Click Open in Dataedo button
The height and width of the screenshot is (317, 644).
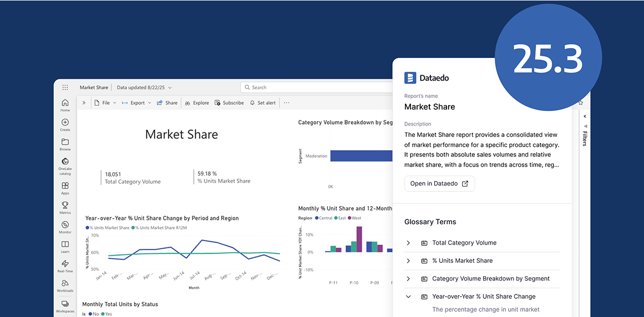pos(440,183)
